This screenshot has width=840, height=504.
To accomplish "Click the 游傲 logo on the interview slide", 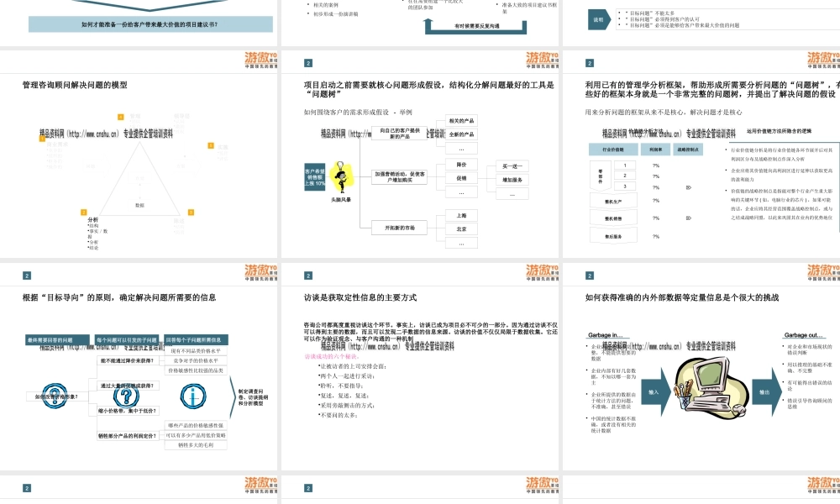I will 542,272.
